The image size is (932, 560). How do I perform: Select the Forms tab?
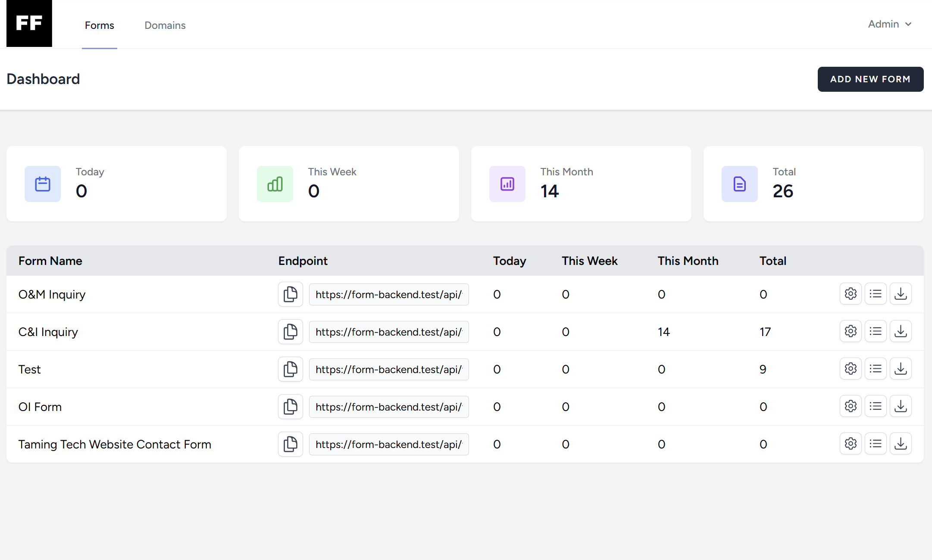100,25
